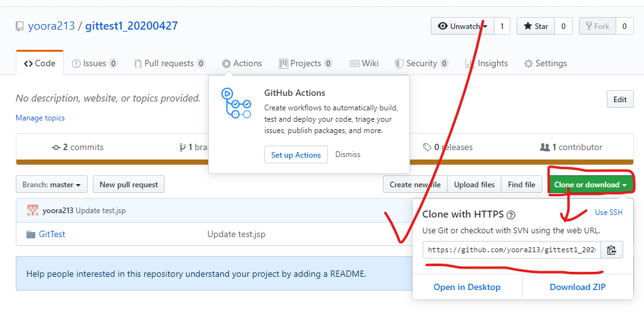This screenshot has width=644, height=326.
Task: Open the Branch: master dropdown
Action: 52,185
